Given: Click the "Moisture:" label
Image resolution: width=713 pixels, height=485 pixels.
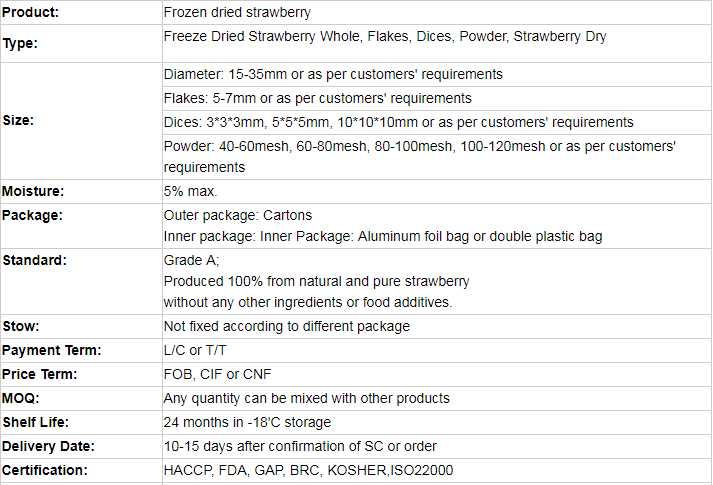Looking at the screenshot, I should [33, 191].
